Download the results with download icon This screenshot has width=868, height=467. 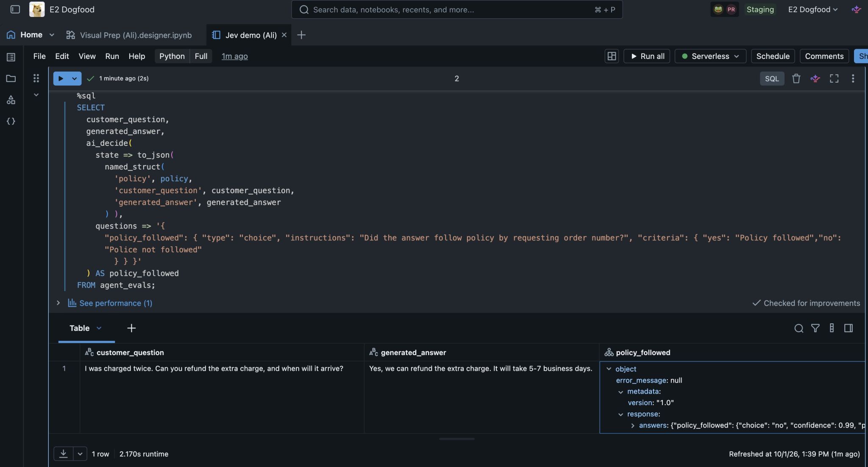pos(63,454)
